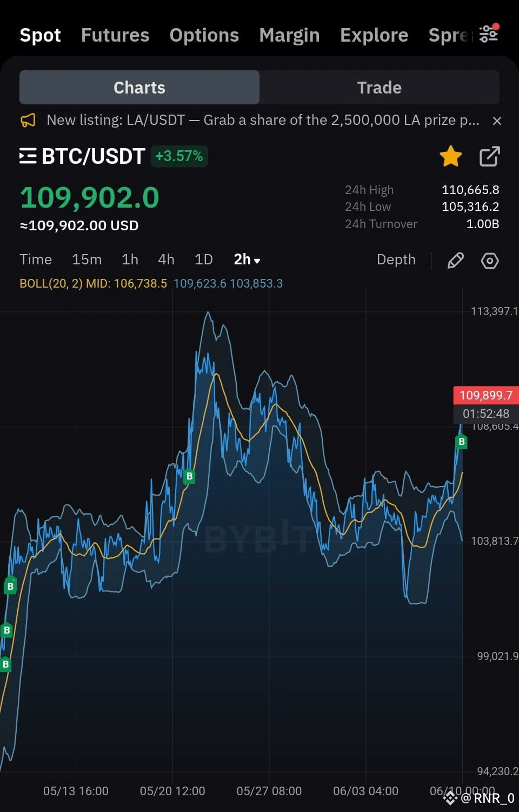Open the share/external link icon

click(x=490, y=156)
